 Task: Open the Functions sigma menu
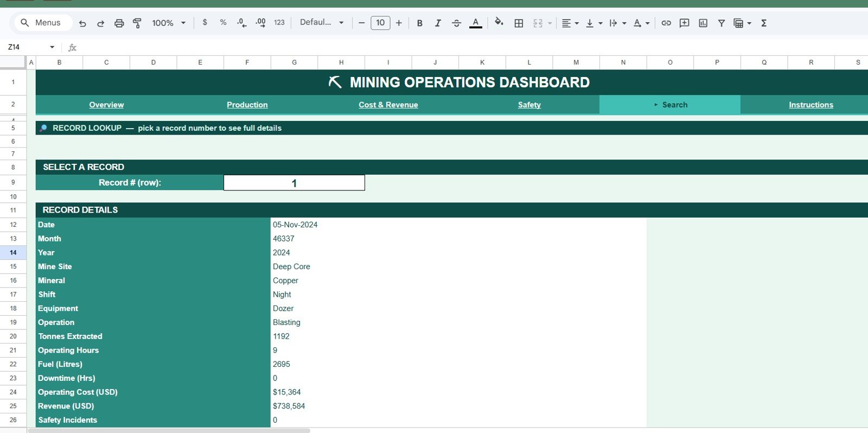click(x=764, y=23)
